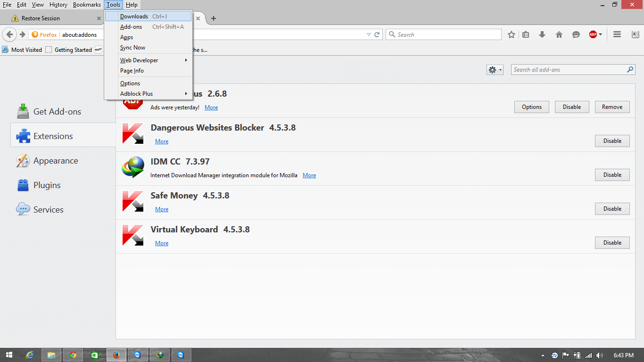Switch to Google Chrome on the taskbar
Image resolution: width=644 pixels, height=362 pixels.
click(73, 355)
